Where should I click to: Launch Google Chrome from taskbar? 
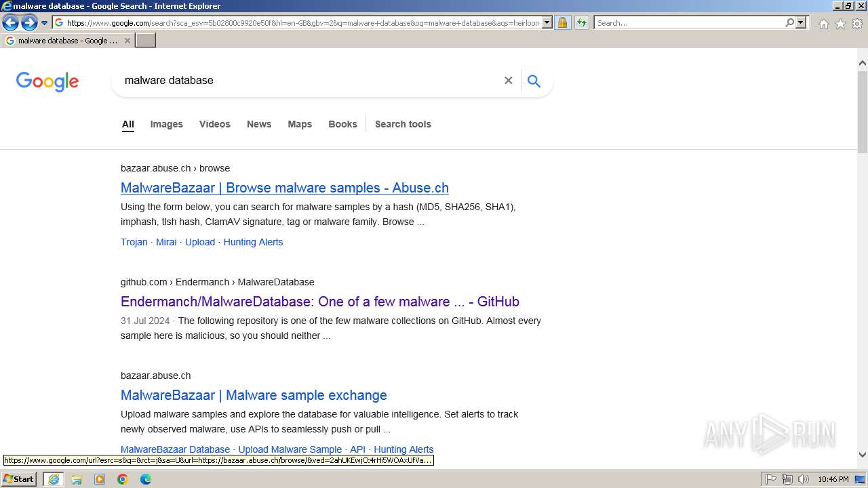pyautogui.click(x=123, y=479)
